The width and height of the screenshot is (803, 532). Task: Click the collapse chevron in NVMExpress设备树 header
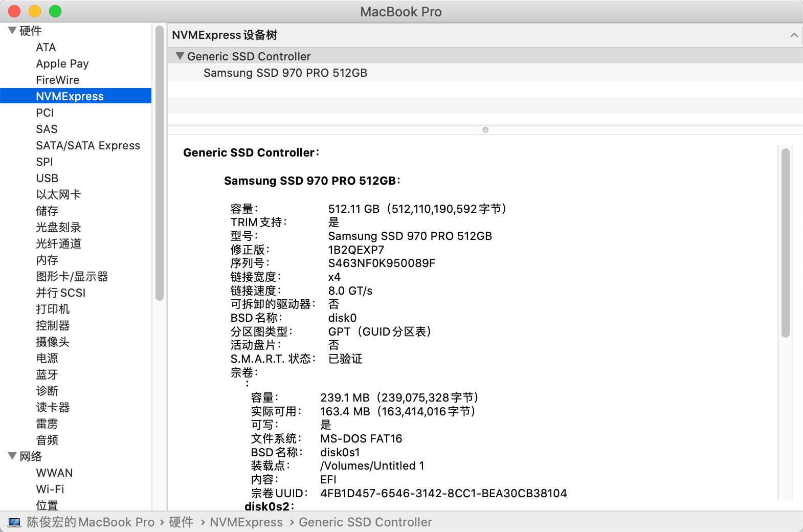pos(794,35)
